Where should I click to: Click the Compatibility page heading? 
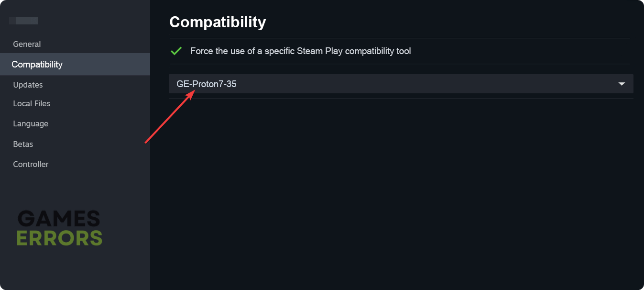(218, 22)
